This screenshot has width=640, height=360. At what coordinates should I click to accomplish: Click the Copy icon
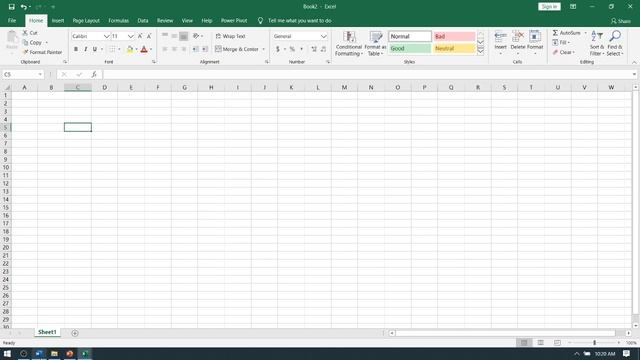(x=25, y=42)
